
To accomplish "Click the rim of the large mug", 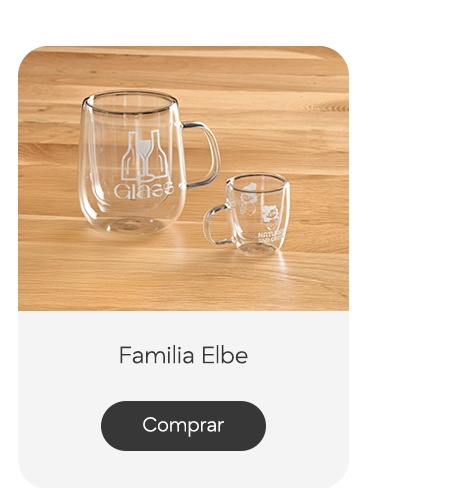I will (x=130, y=103).
